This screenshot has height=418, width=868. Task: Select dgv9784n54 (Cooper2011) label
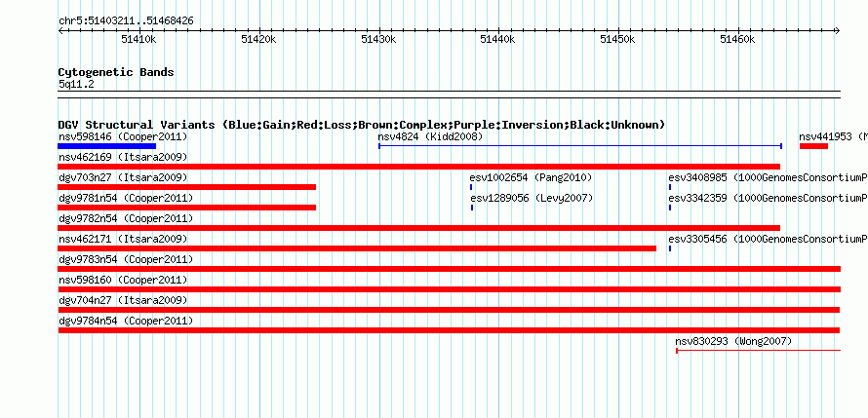[126, 321]
